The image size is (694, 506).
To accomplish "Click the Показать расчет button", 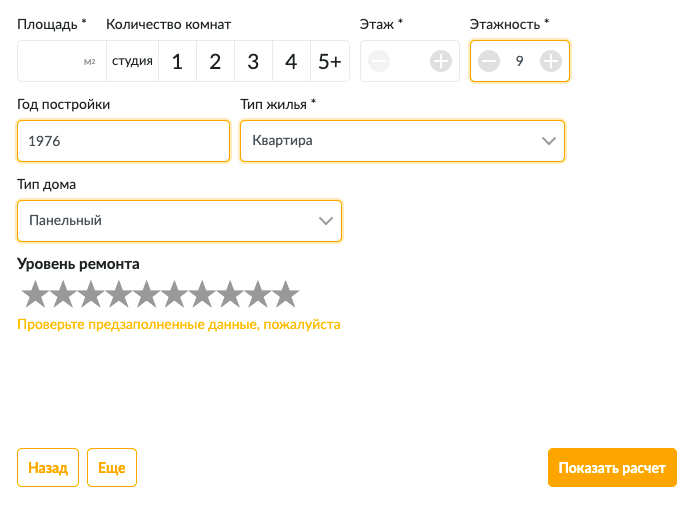I will [x=612, y=467].
